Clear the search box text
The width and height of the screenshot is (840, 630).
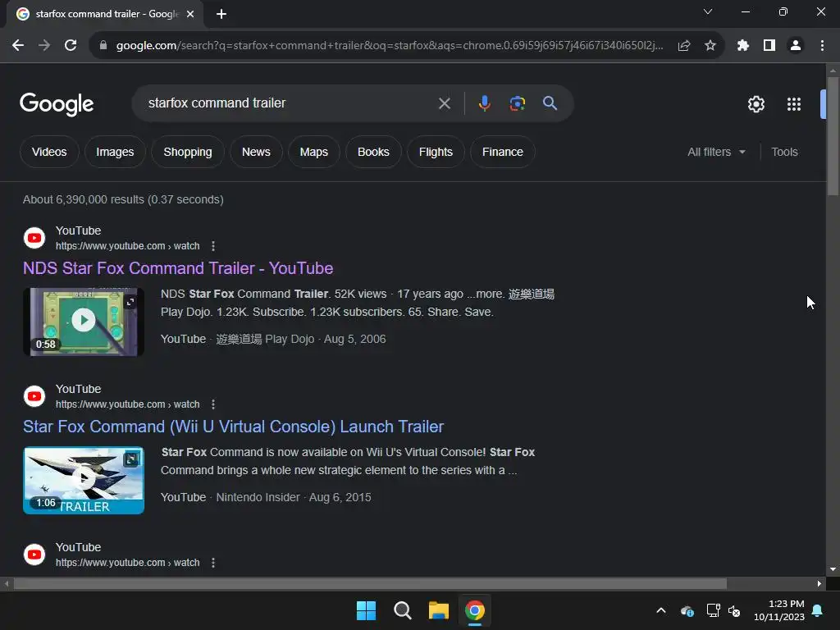[x=444, y=103]
